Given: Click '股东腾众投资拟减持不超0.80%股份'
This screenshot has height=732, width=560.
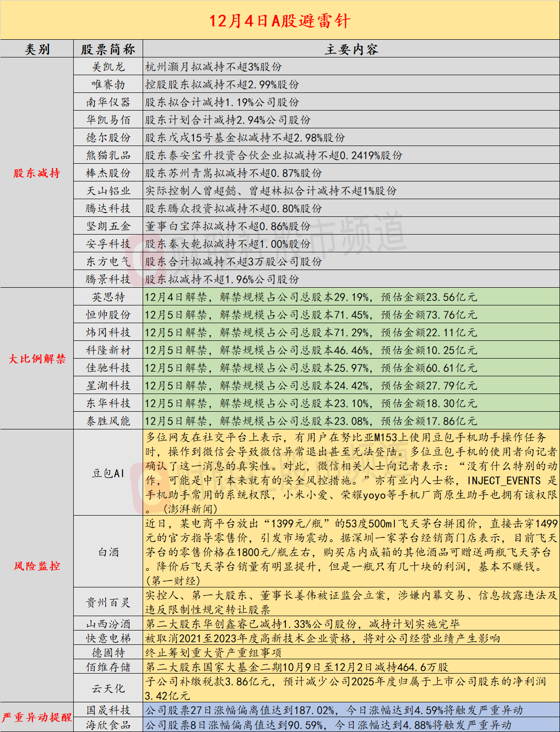Looking at the screenshot, I should 234,209.
